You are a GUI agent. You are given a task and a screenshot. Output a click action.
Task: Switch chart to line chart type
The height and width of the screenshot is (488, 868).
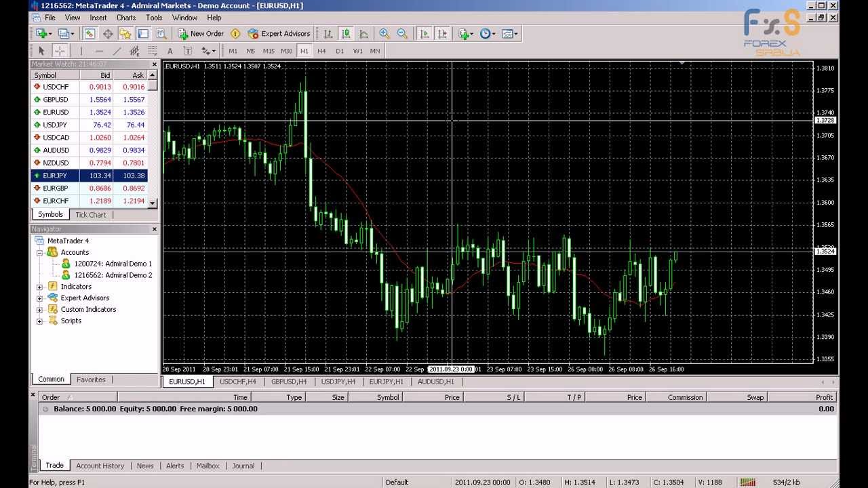click(363, 33)
